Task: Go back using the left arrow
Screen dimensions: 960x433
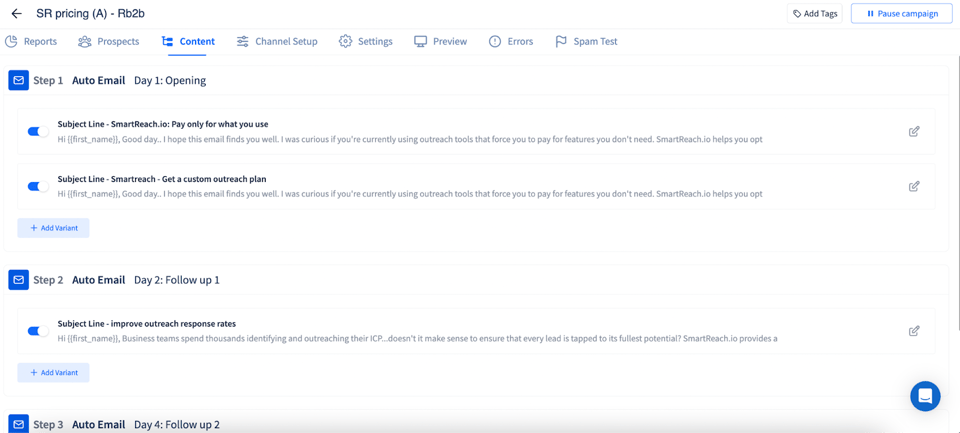Action: [x=17, y=13]
